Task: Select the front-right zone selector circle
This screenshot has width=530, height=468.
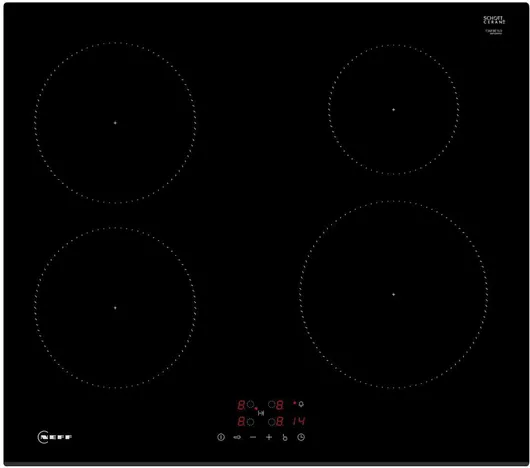Action: point(271,422)
